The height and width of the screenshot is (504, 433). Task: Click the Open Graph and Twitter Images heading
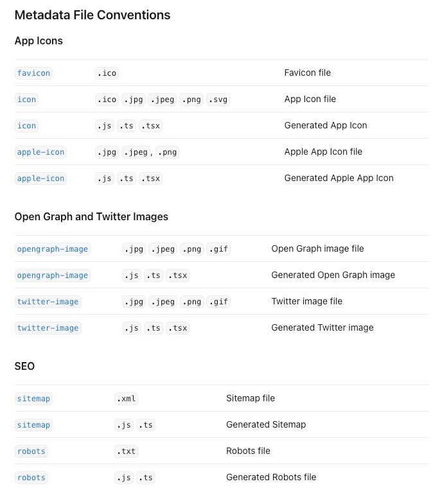tap(91, 216)
